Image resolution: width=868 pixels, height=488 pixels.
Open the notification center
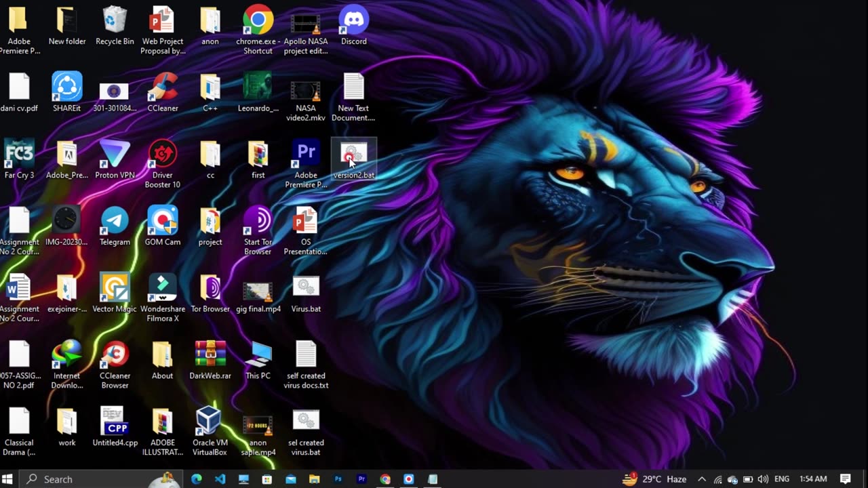(846, 479)
